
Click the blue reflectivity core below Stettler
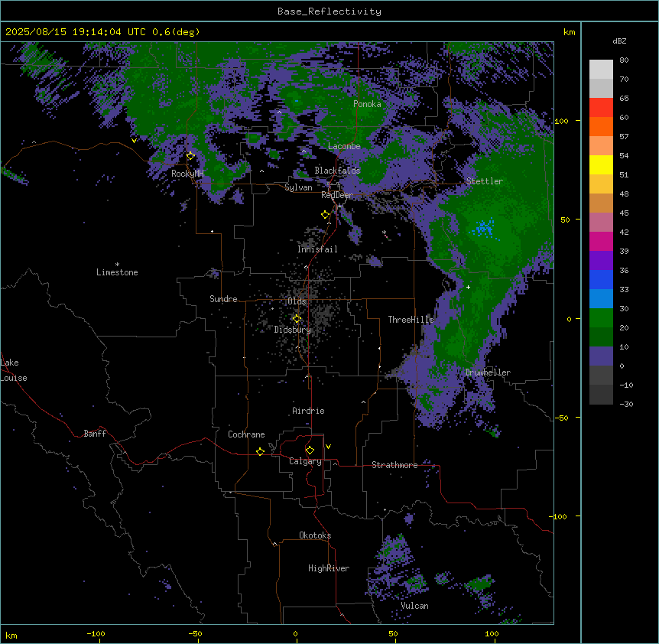(485, 228)
